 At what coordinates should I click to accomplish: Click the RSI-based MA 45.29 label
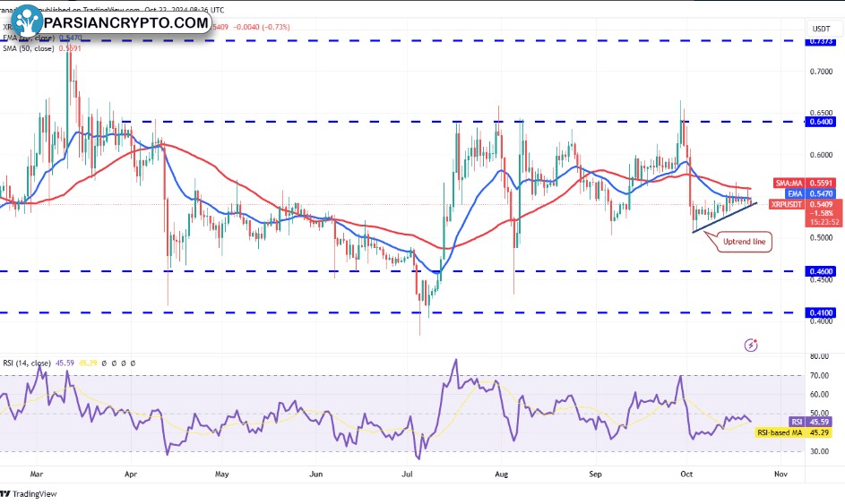tap(793, 432)
